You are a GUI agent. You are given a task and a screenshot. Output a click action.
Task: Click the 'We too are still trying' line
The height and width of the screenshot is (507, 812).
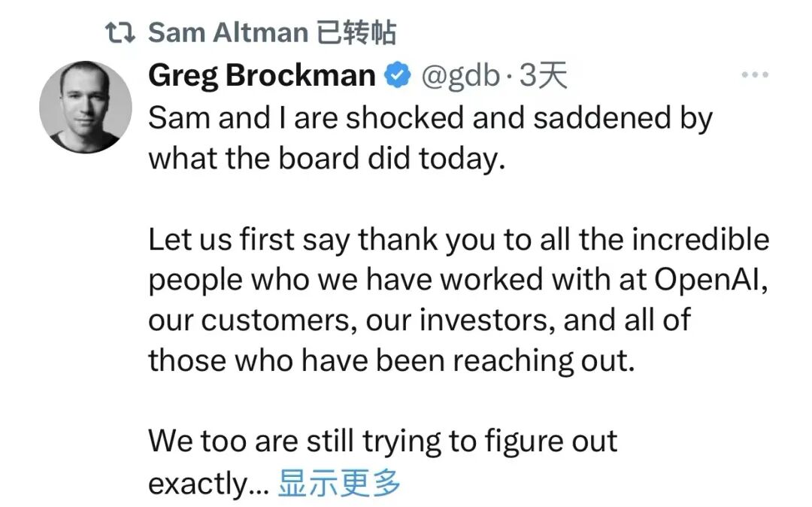pos(383,442)
